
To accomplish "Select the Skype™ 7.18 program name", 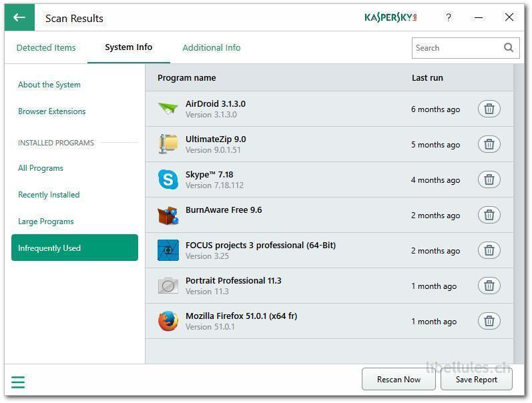I will click(210, 174).
